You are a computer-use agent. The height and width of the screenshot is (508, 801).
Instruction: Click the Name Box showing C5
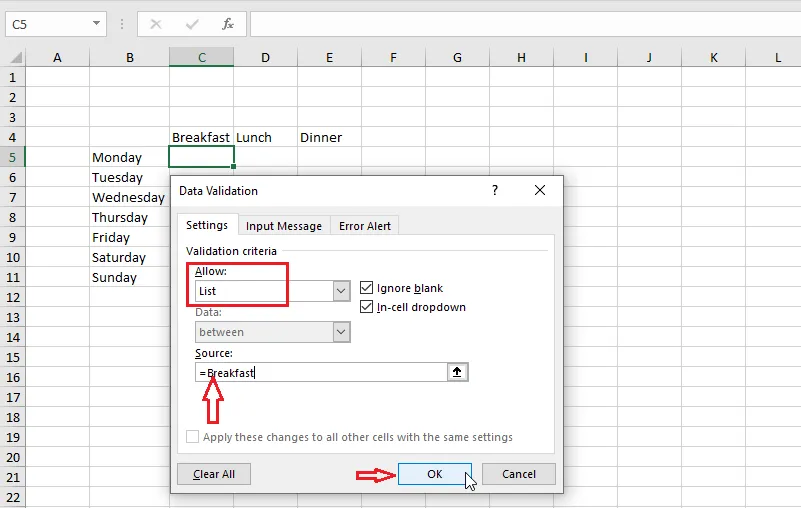50,24
